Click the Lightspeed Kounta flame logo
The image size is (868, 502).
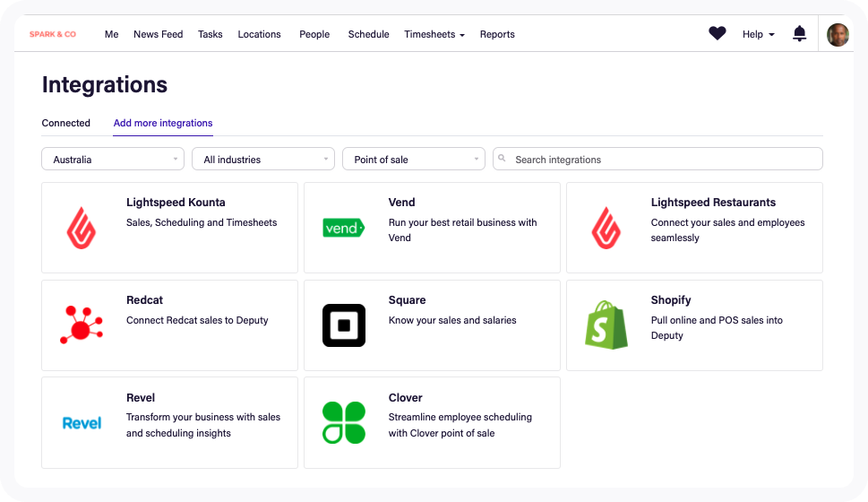pyautogui.click(x=82, y=228)
